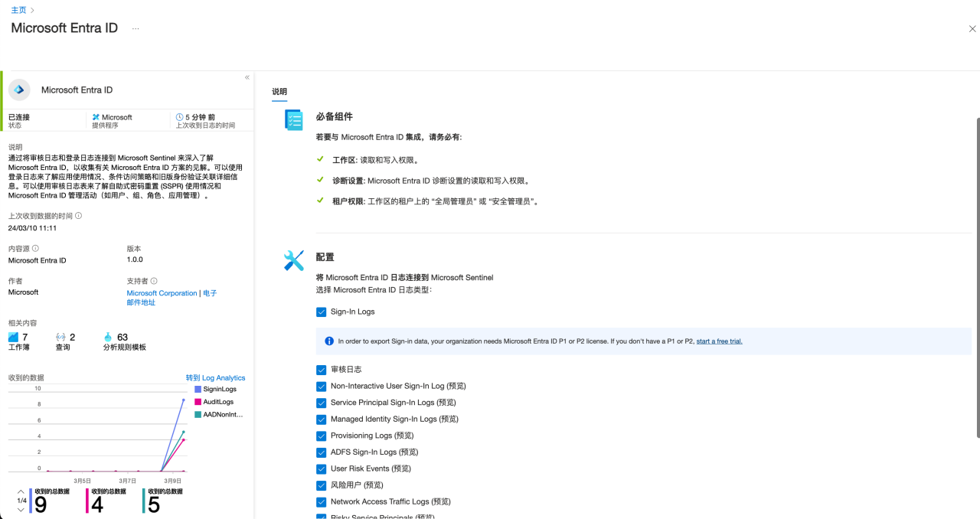Open the 查询 queries icon
Image resolution: width=980 pixels, height=519 pixels.
(60, 337)
